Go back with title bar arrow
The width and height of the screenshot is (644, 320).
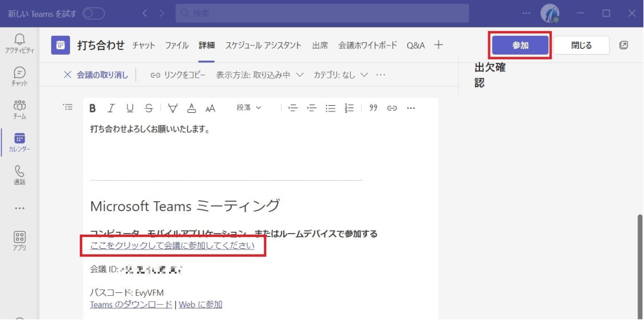coord(145,14)
